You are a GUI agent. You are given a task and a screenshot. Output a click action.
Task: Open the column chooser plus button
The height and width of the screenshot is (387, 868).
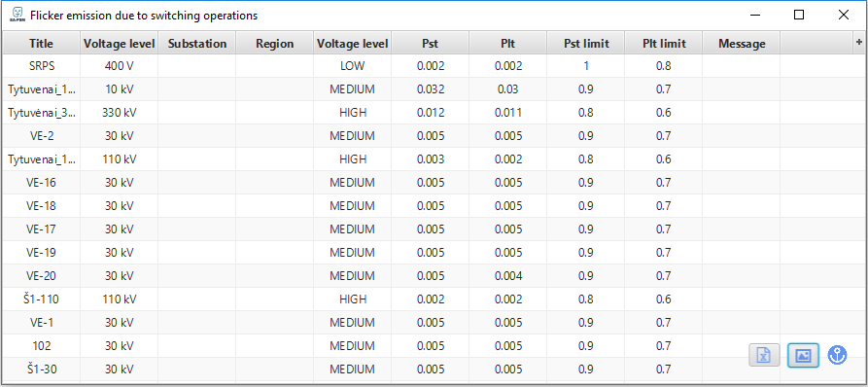[859, 42]
